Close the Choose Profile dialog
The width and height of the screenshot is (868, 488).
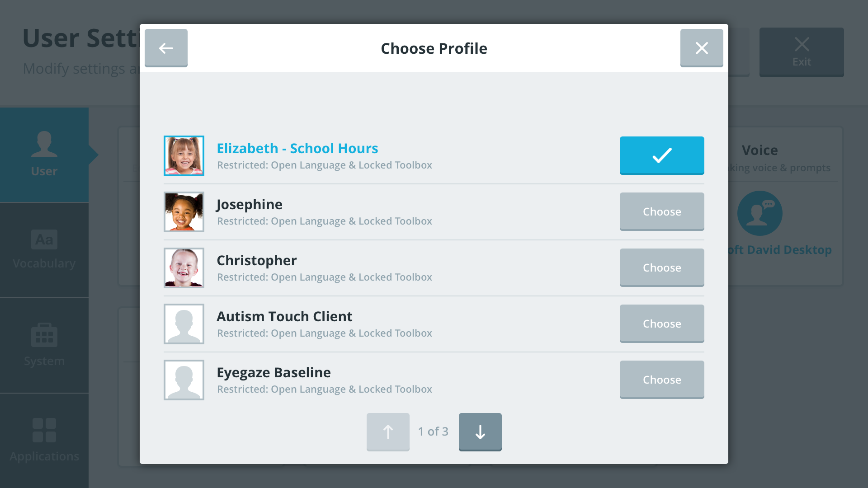701,48
